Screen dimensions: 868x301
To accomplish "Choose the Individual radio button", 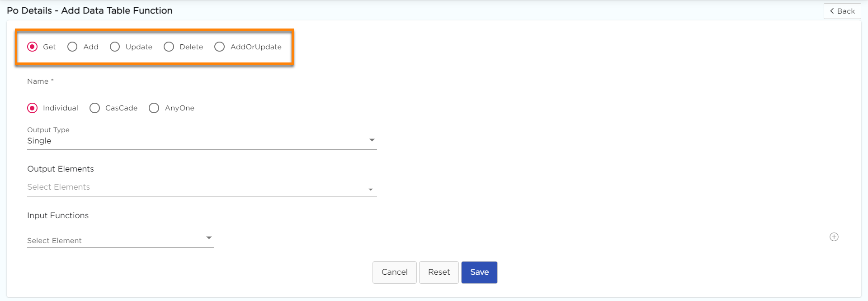I will (x=33, y=108).
